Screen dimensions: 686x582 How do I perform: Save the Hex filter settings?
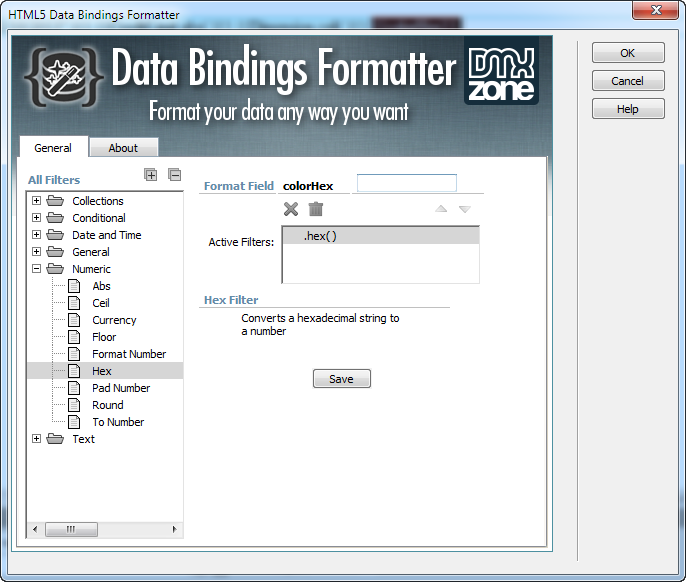pyautogui.click(x=342, y=379)
